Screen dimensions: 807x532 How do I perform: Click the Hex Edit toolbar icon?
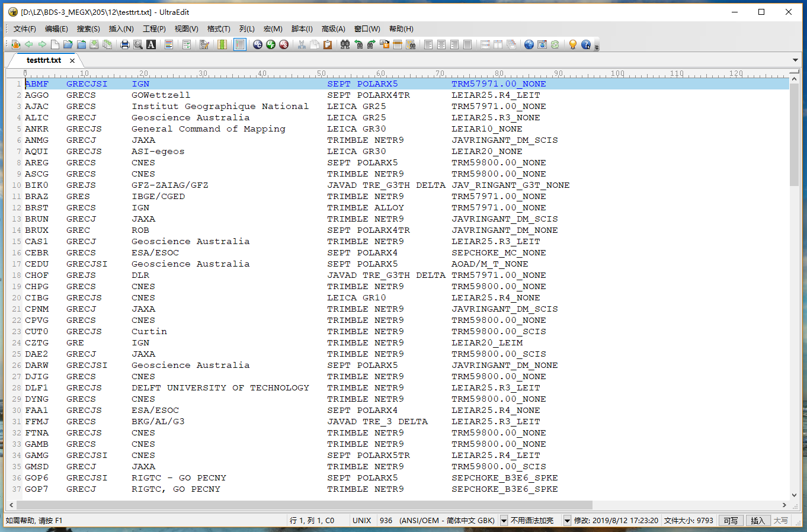[203, 44]
